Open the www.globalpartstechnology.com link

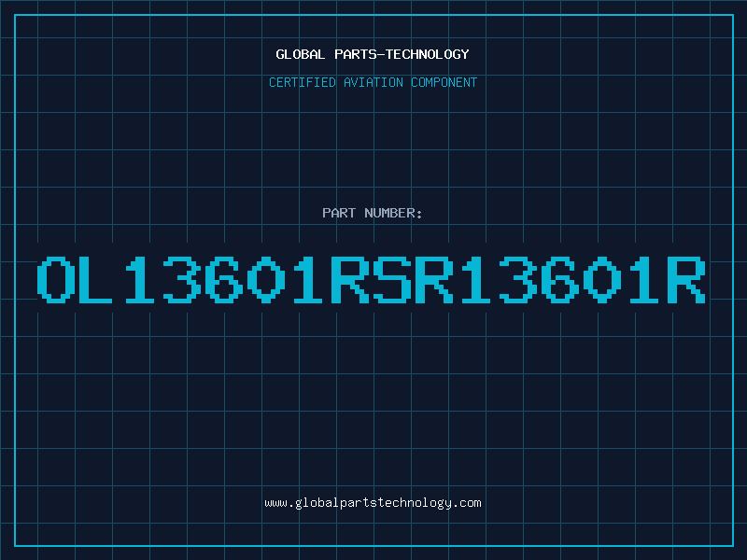click(373, 503)
